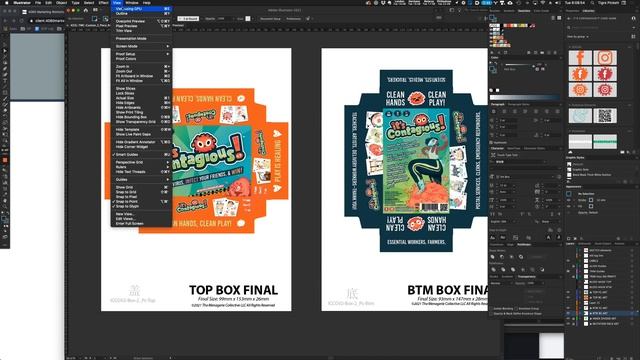This screenshot has height=360, width=640.
Task: Open the Window menu in menu bar
Action: (131, 3)
